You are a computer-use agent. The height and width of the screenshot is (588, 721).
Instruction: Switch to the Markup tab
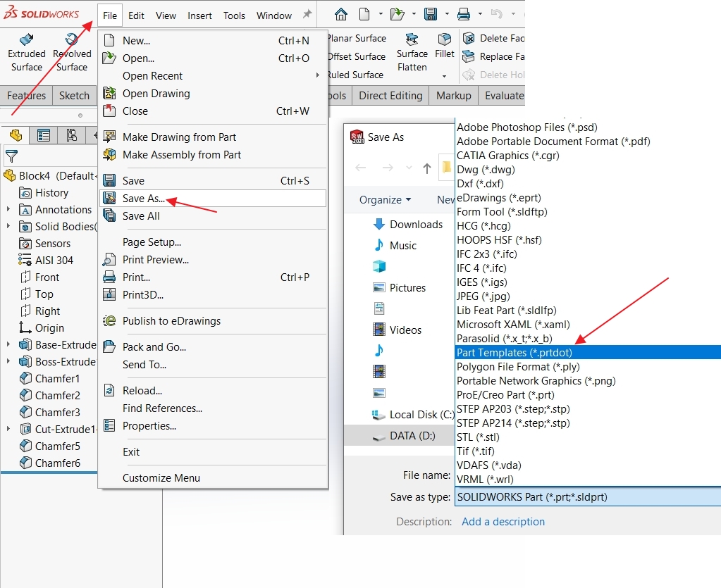[x=454, y=96]
